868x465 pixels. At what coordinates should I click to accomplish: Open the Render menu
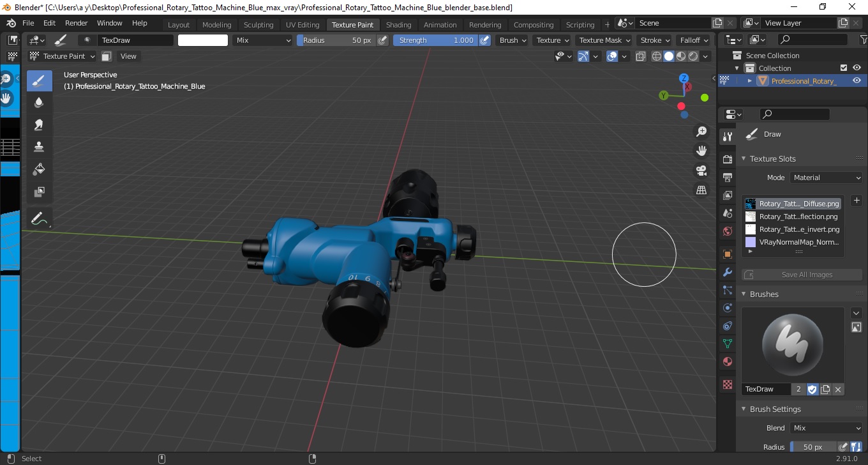coord(77,23)
